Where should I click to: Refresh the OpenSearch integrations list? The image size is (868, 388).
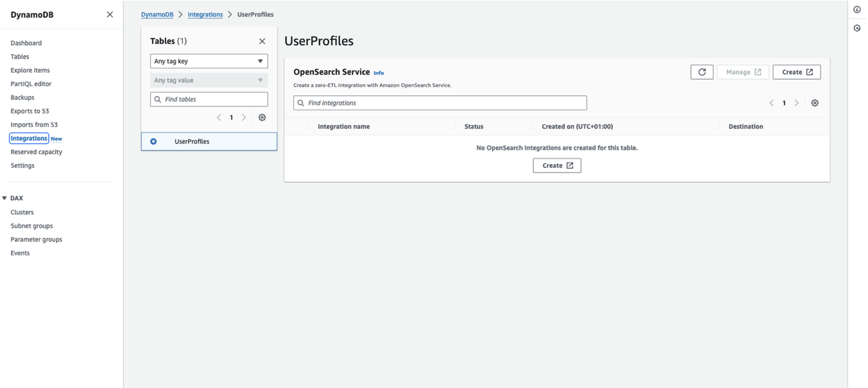(x=702, y=72)
